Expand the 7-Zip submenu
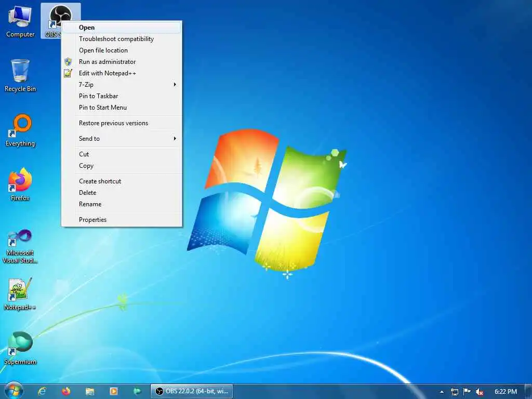Image resolution: width=532 pixels, height=399 pixels. [x=122, y=85]
